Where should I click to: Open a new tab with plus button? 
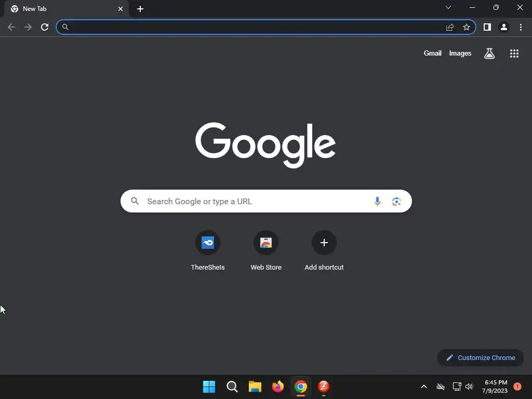[x=140, y=9]
